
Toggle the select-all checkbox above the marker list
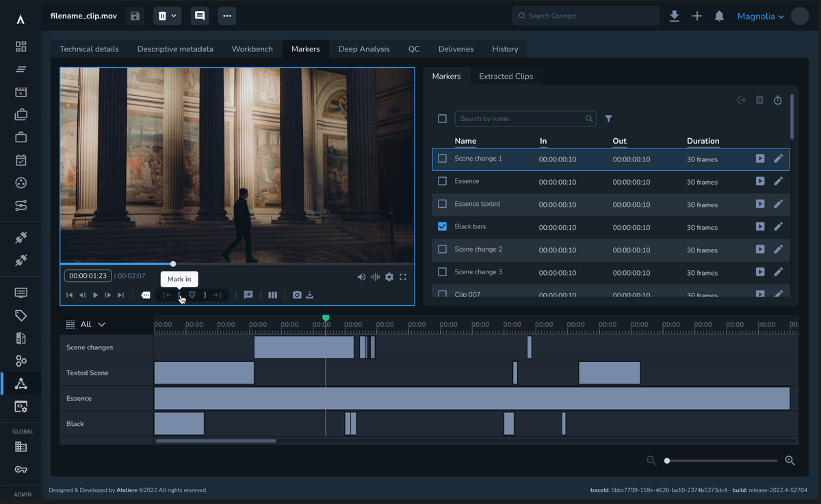(x=442, y=118)
